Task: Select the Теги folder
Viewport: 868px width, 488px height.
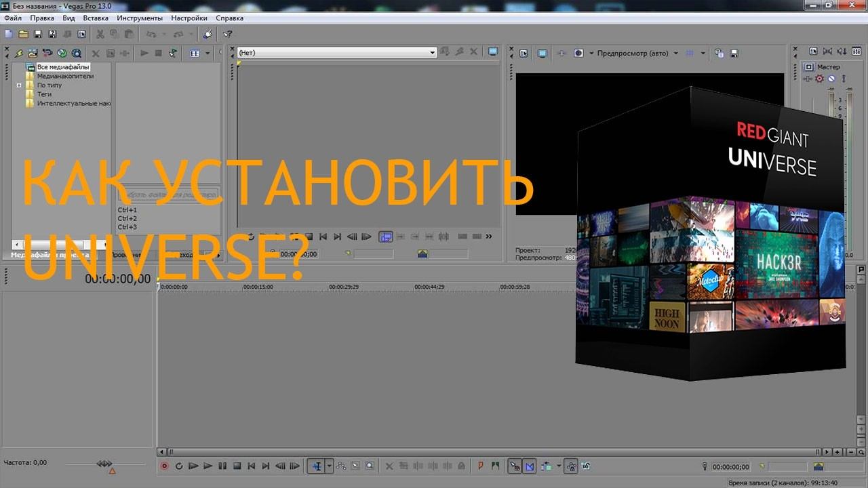Action: [44, 94]
